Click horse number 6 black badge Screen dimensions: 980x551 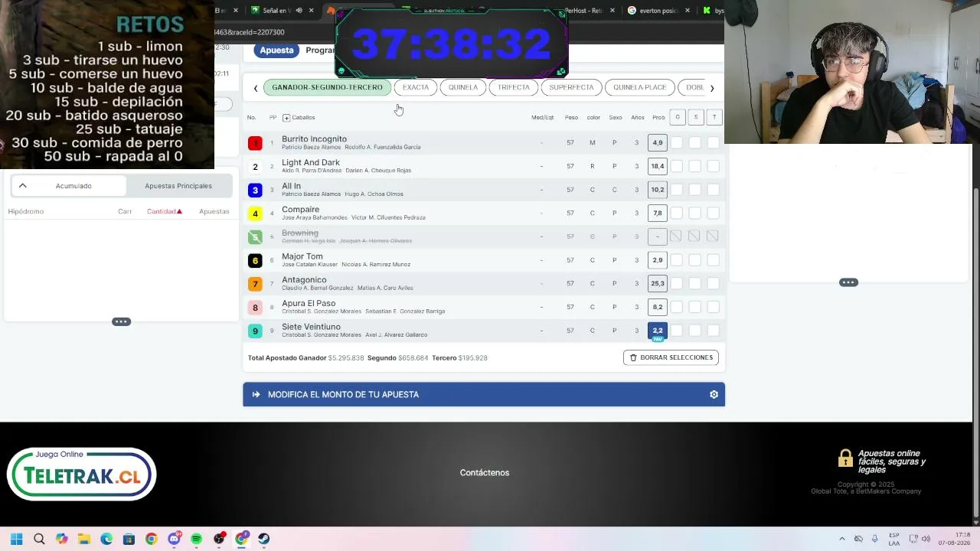tap(255, 260)
